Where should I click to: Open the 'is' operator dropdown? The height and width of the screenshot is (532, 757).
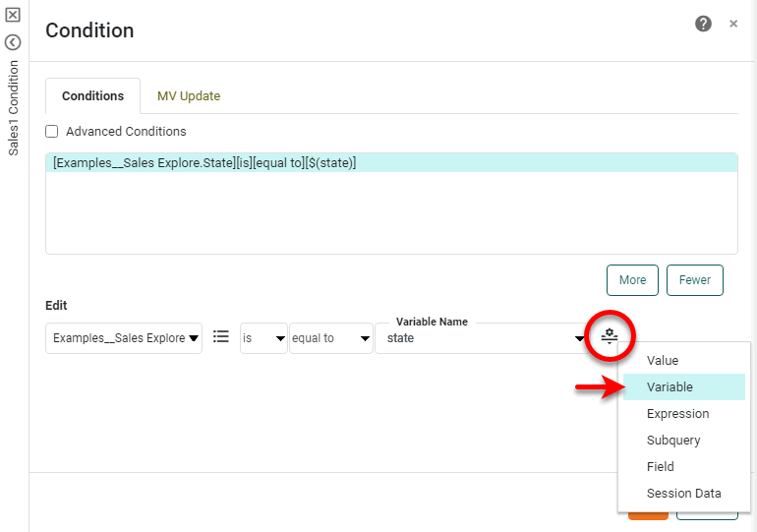[263, 338]
